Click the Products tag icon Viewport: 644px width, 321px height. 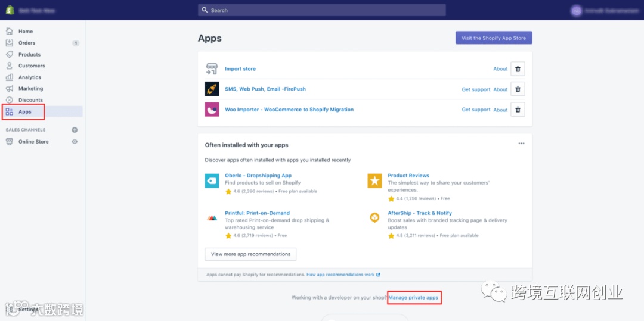10,54
